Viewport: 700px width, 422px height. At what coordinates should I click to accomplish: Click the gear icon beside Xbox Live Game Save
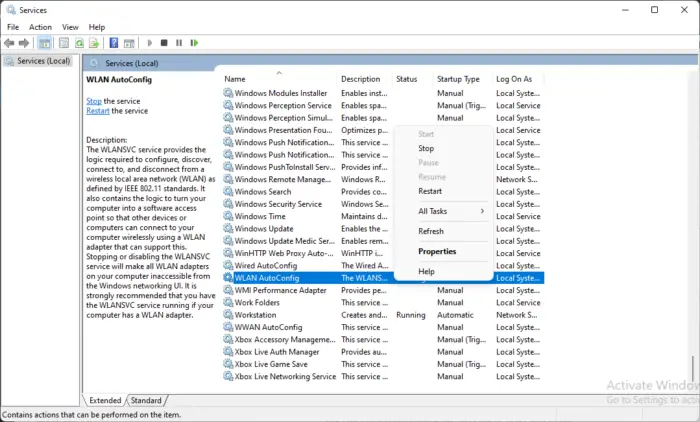[228, 364]
